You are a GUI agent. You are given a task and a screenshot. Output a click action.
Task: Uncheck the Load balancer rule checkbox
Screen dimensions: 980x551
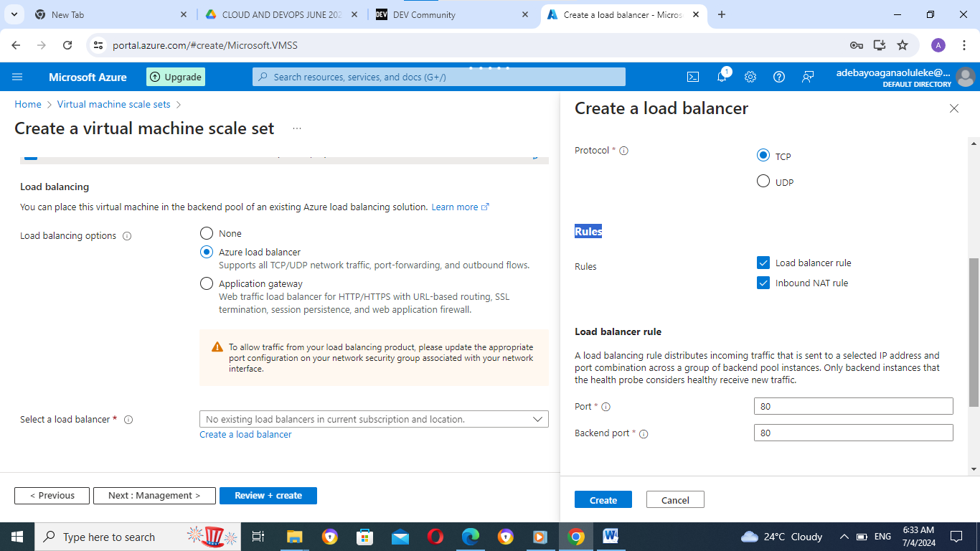pos(763,263)
